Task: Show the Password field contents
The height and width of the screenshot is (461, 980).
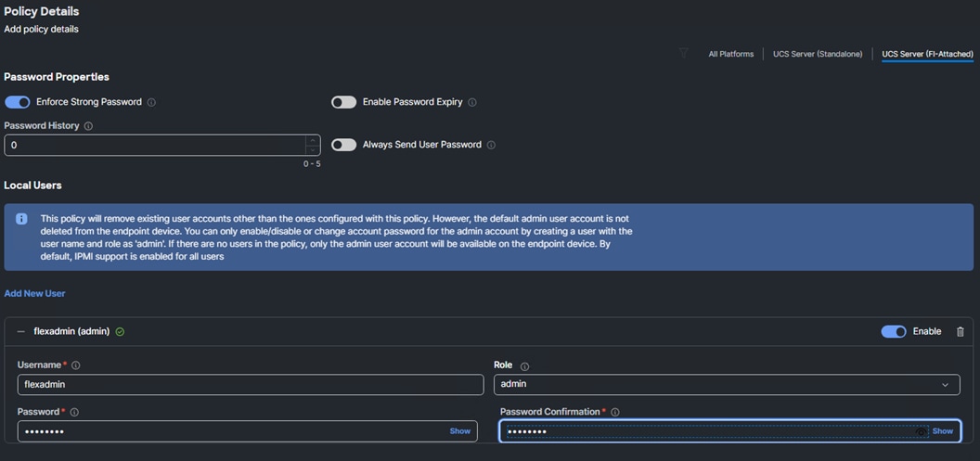Action: [x=459, y=431]
